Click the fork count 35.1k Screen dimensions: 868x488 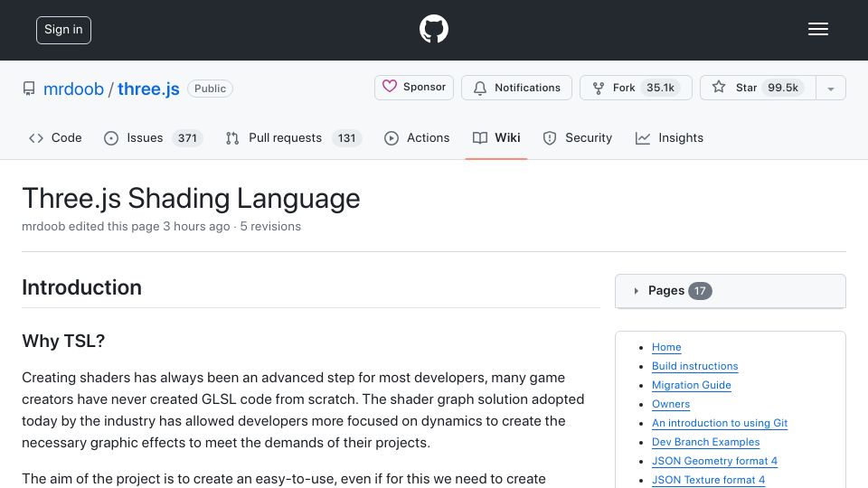click(660, 88)
